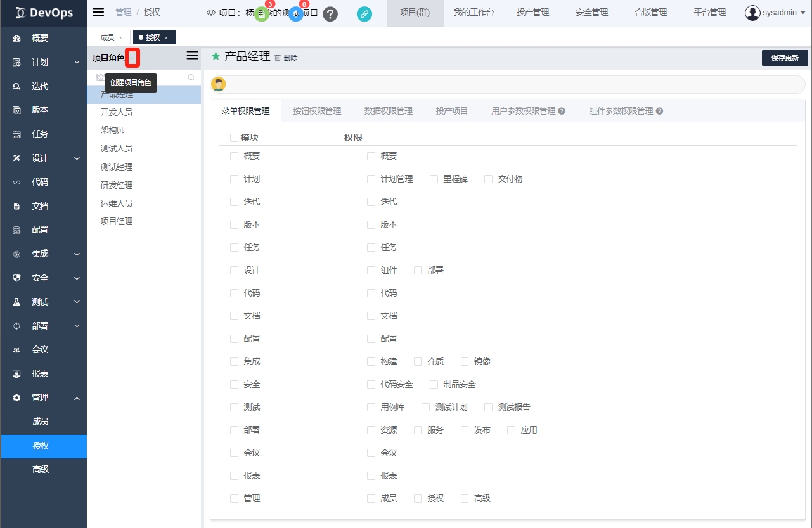Click the plus icon to create project role

[x=132, y=58]
